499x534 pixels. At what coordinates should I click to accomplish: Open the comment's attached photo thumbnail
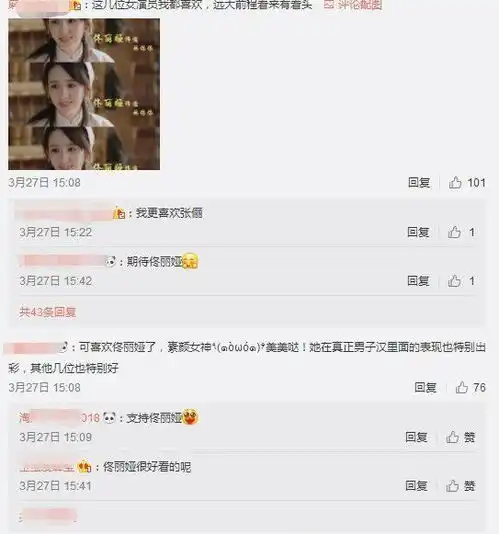coord(84,94)
